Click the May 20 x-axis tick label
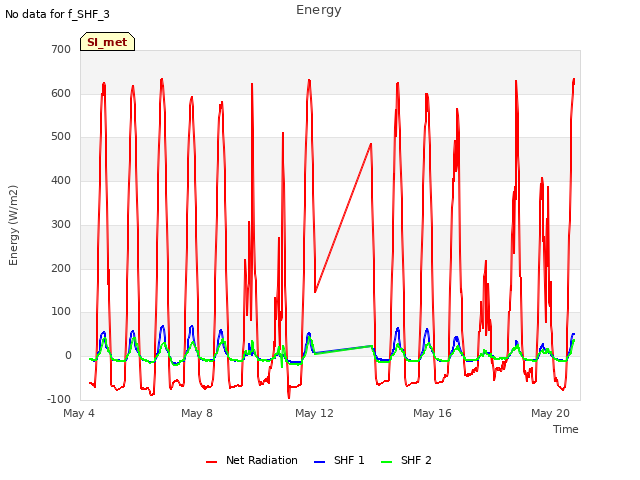Viewport: 640px width, 480px height. tap(550, 413)
